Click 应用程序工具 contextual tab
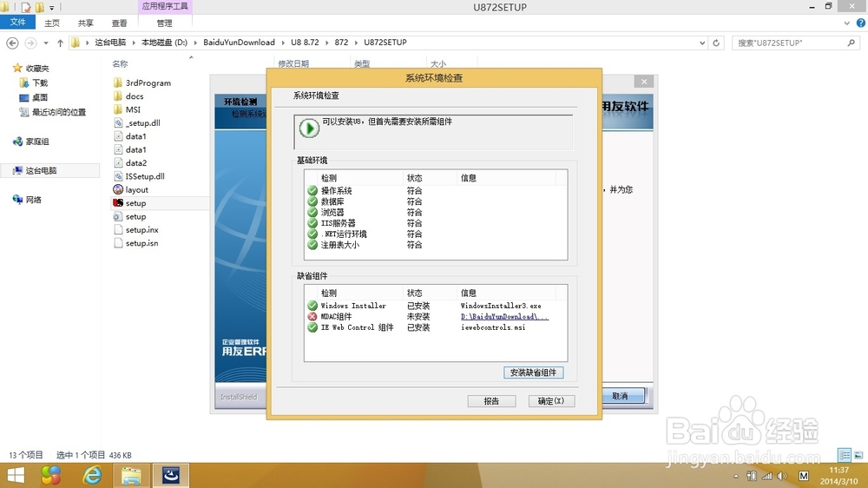 pyautogui.click(x=164, y=6)
